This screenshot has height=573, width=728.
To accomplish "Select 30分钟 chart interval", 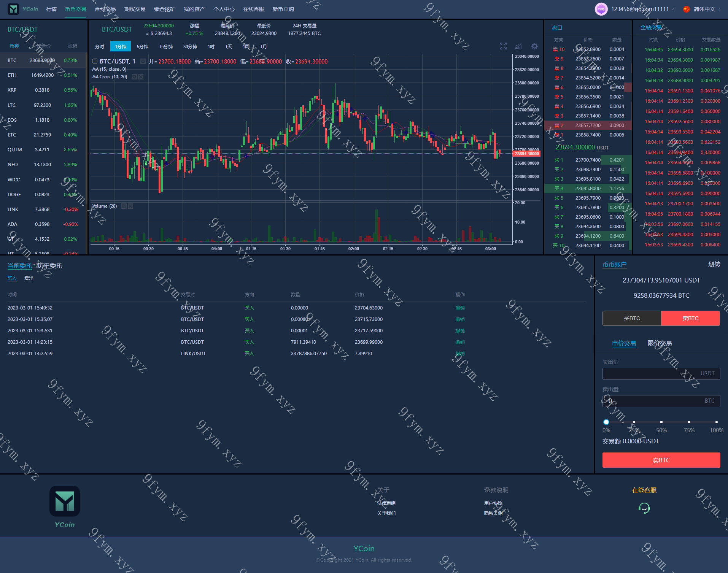I will [190, 46].
